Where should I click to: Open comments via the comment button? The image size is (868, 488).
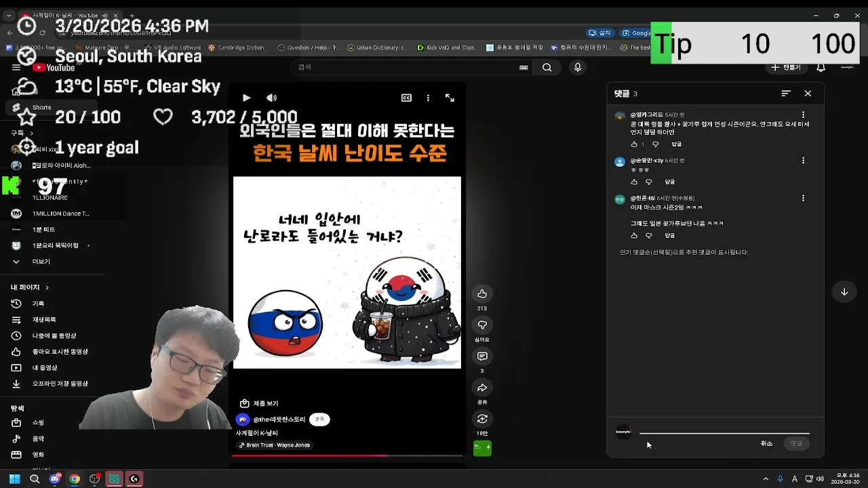482,356
